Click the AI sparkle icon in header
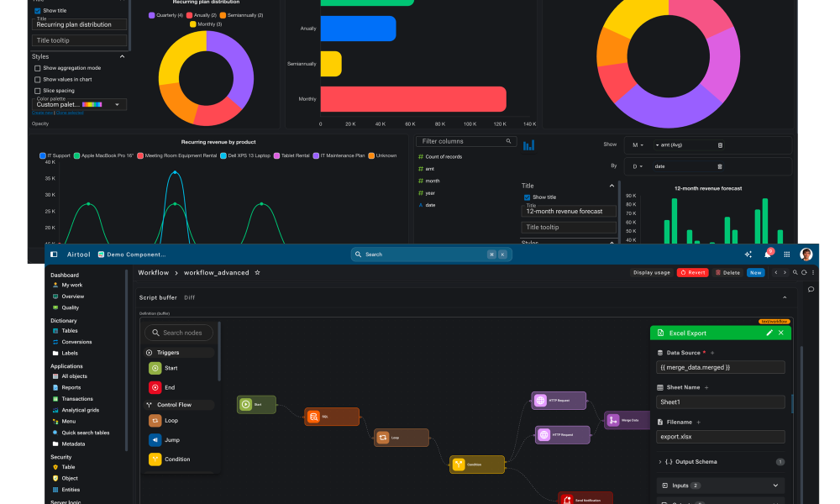 748,255
